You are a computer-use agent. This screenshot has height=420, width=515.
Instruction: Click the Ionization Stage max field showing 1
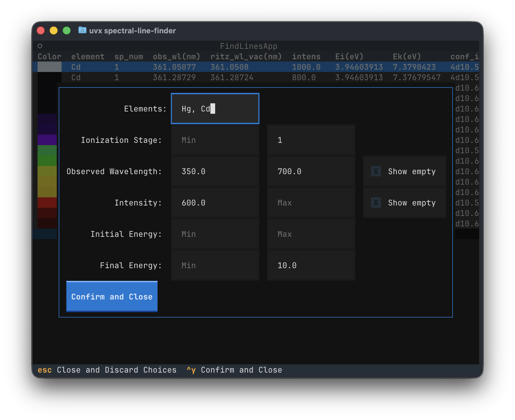(x=311, y=140)
